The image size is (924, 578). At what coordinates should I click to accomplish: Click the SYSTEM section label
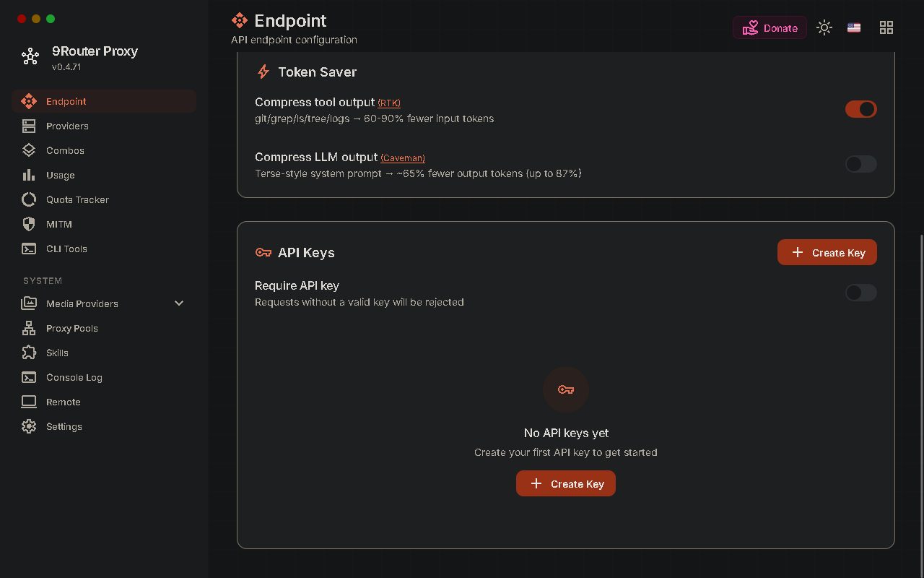43,280
